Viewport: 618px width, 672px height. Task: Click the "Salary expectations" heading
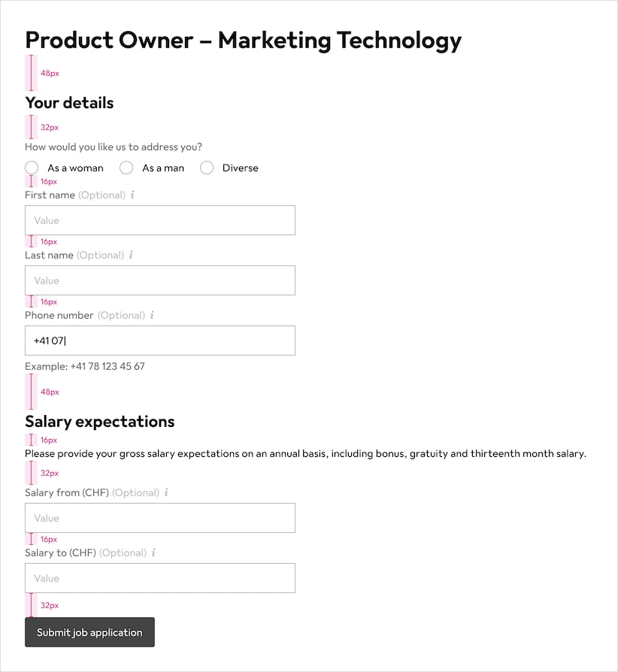click(100, 422)
